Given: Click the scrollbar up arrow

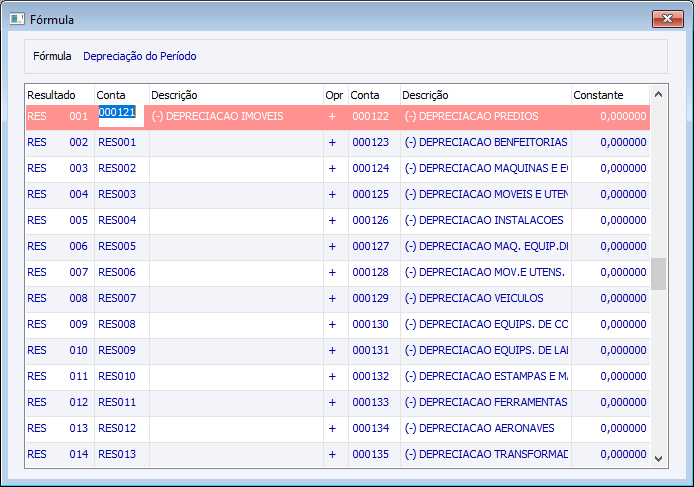Looking at the screenshot, I should point(658,94).
